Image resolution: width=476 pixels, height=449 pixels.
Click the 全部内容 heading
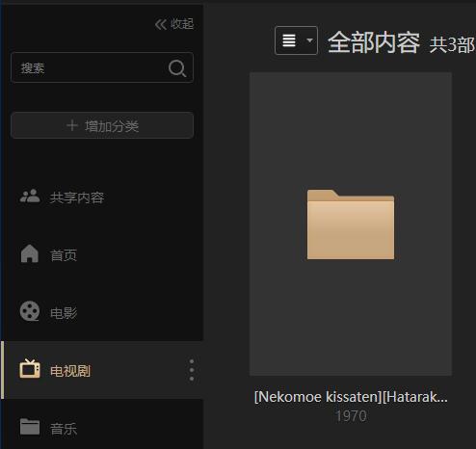(x=374, y=42)
